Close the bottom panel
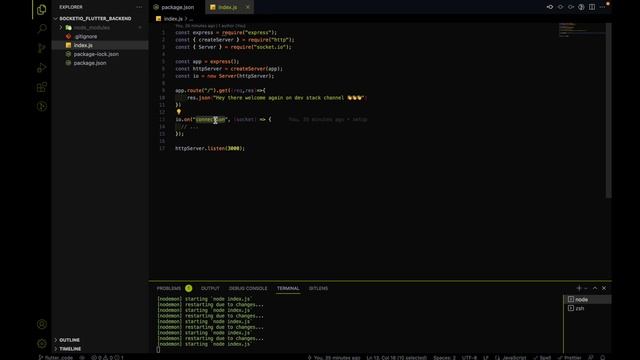This screenshot has width=640, height=360. click(604, 288)
